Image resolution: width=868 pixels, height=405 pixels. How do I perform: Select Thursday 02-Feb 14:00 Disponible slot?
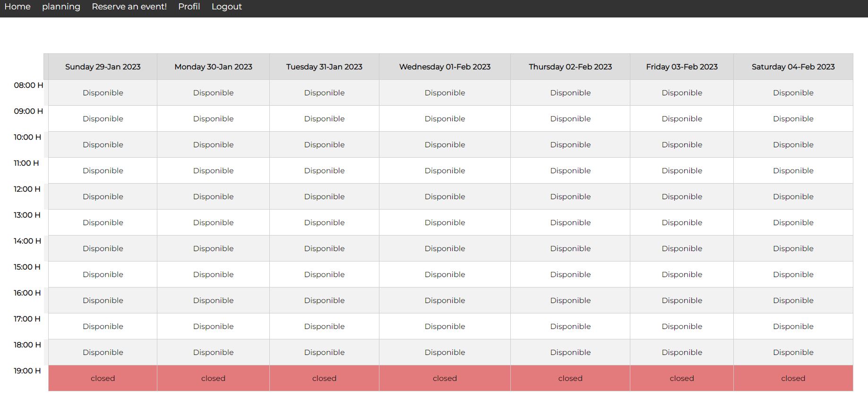coord(570,249)
